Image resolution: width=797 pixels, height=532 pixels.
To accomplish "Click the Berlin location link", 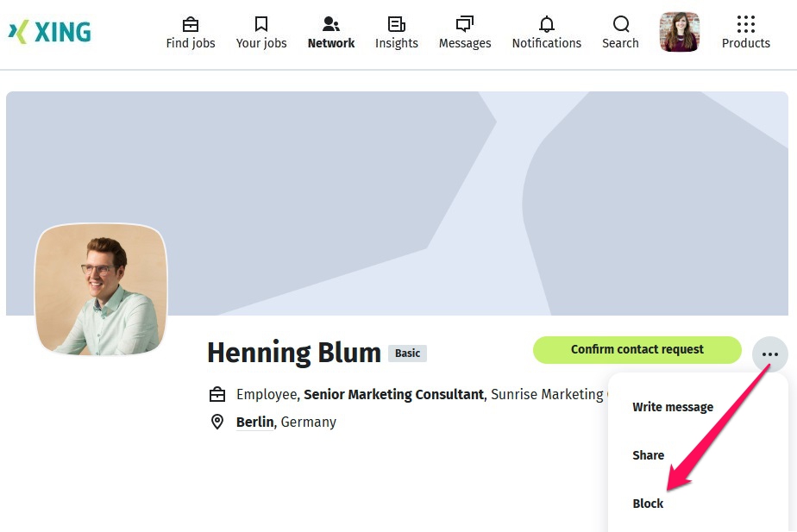I will pyautogui.click(x=255, y=422).
